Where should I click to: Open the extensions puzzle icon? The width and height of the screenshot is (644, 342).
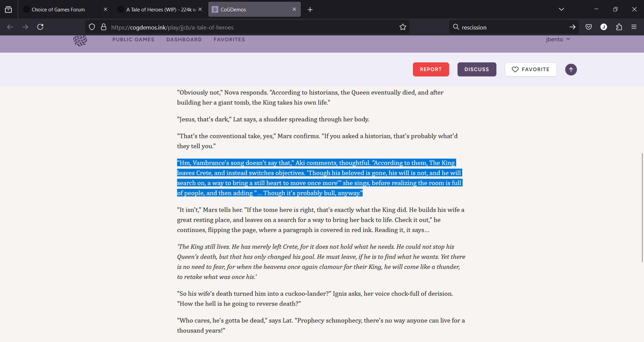tap(619, 27)
